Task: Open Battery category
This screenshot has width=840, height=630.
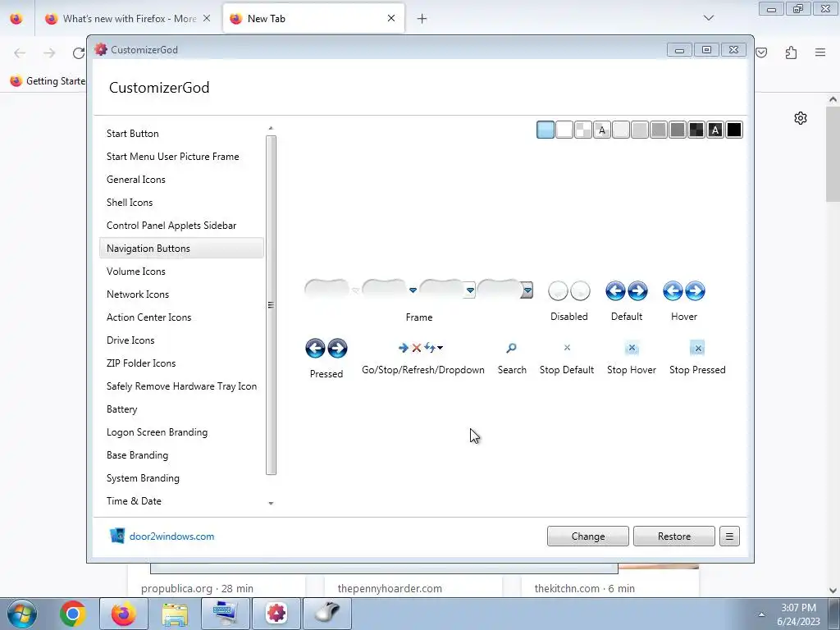Action: (181, 409)
